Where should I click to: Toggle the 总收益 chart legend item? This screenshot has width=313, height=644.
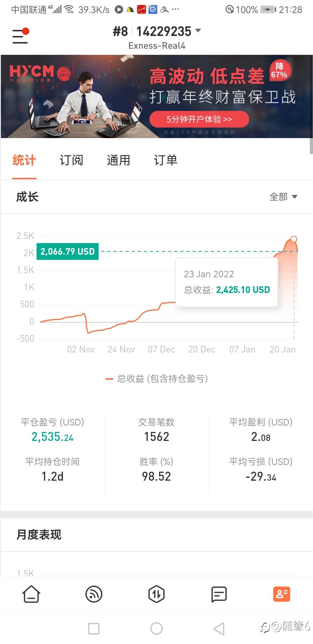(x=157, y=379)
